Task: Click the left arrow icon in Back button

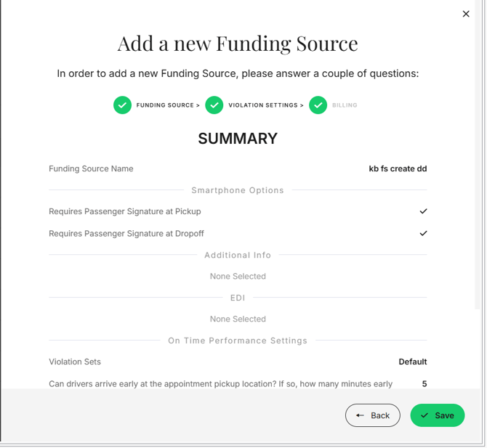Action: tap(360, 415)
